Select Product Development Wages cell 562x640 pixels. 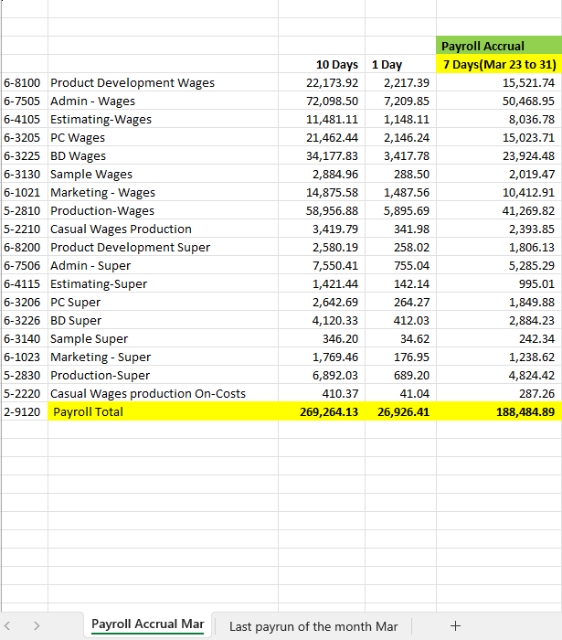pyautogui.click(x=163, y=82)
